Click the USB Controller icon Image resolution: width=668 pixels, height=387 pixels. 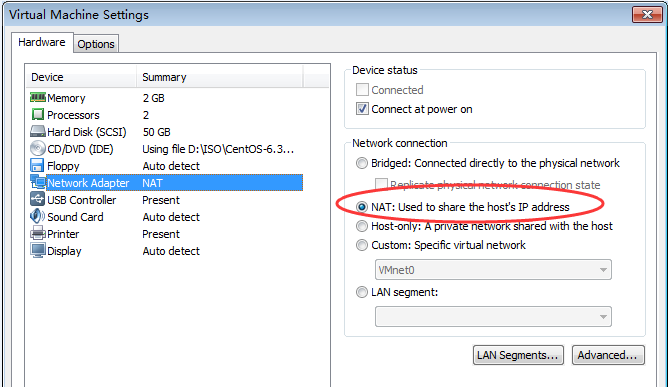click(x=37, y=199)
